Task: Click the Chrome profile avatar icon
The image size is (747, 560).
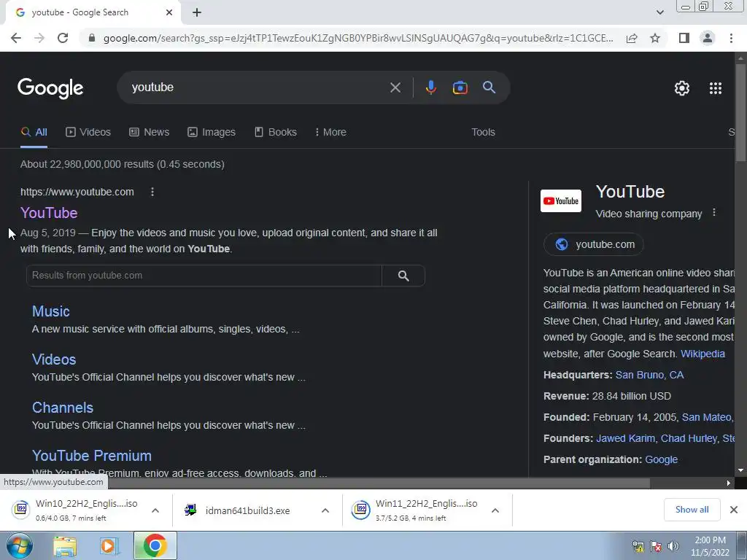Action: (708, 38)
